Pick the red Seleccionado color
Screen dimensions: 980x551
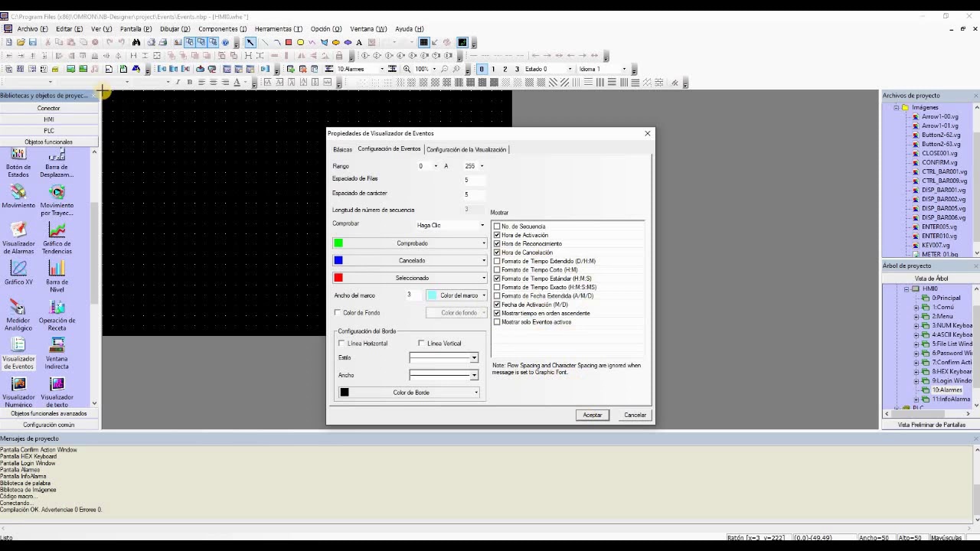tap(410, 278)
